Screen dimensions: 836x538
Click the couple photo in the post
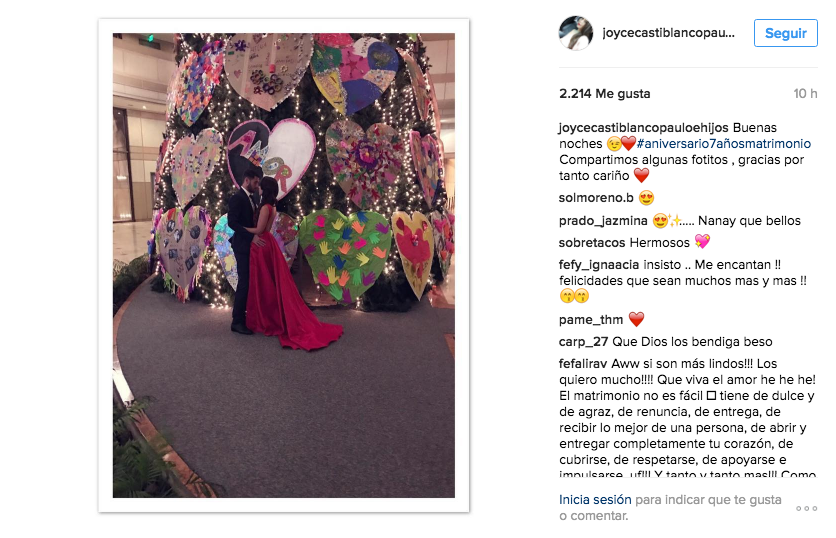coord(284,266)
